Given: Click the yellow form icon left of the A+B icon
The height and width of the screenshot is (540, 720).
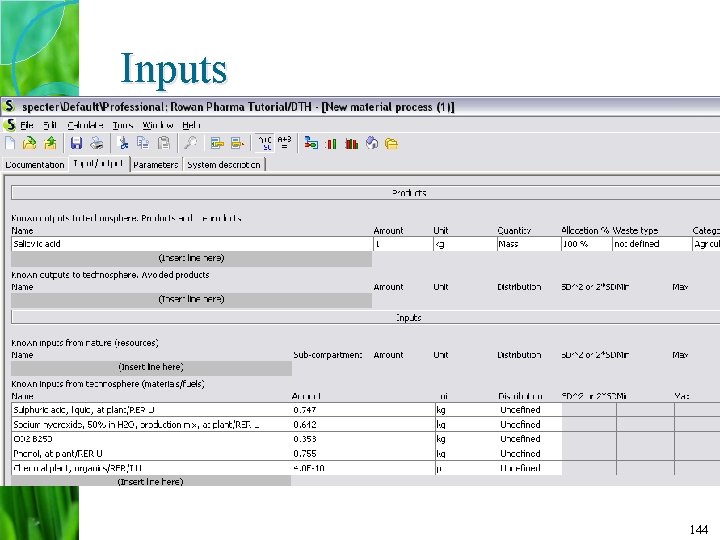Looking at the screenshot, I should (237, 143).
